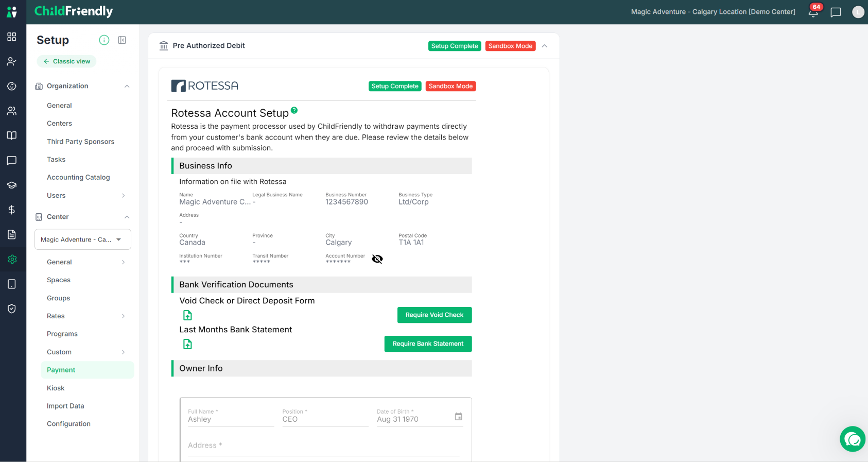Image resolution: width=868 pixels, height=462 pixels.
Task: Collapse the Pre Authorized Debit section
Action: (x=545, y=46)
